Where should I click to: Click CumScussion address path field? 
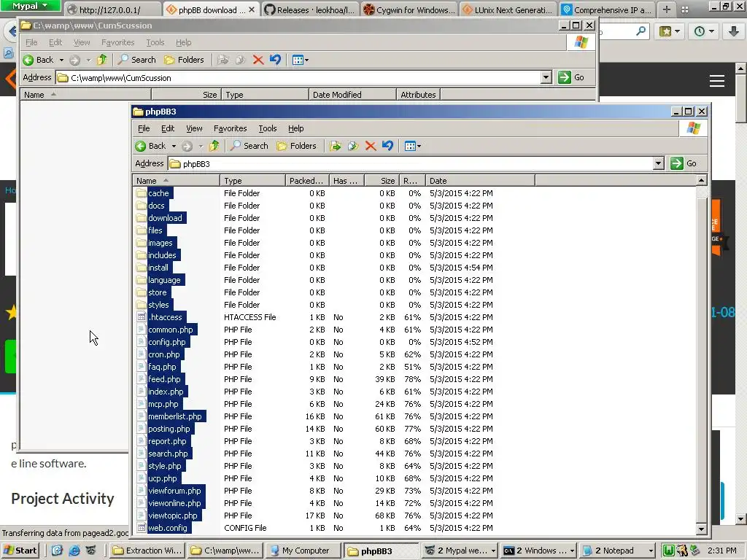pyautogui.click(x=303, y=77)
